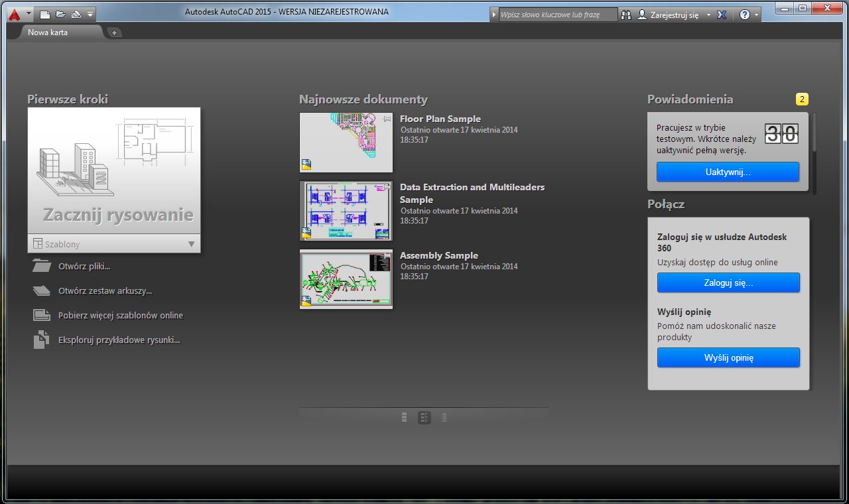Close the AutoCAD window
Image resolution: width=849 pixels, height=504 pixels.
coord(826,8)
